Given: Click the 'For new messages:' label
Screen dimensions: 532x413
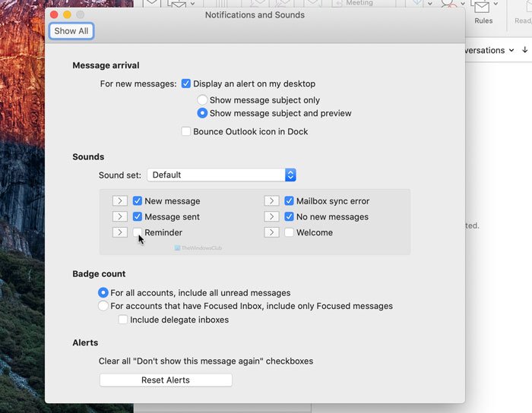Looking at the screenshot, I should coord(138,84).
